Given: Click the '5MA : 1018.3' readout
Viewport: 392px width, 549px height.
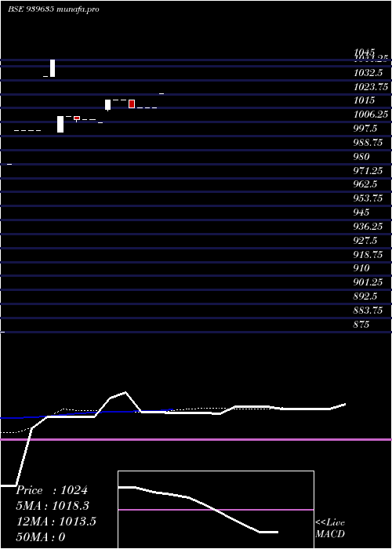Looking at the screenshot, I should click(53, 506).
